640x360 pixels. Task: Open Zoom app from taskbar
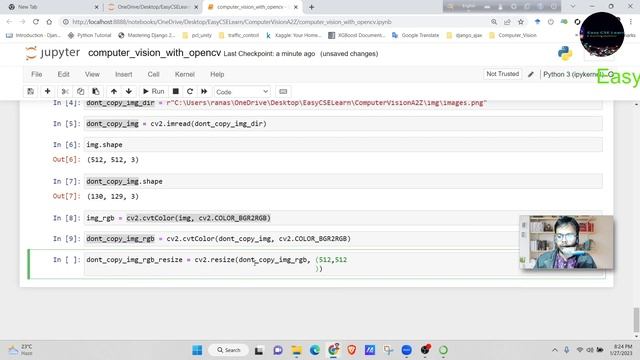[407, 350]
